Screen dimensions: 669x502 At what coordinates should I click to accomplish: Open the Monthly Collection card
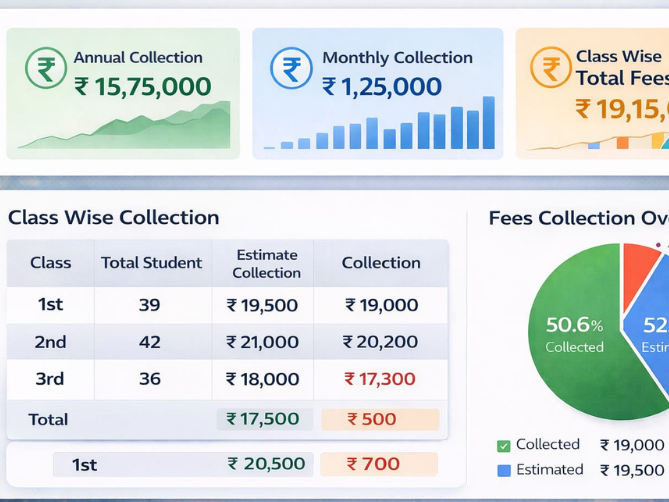pos(378,93)
